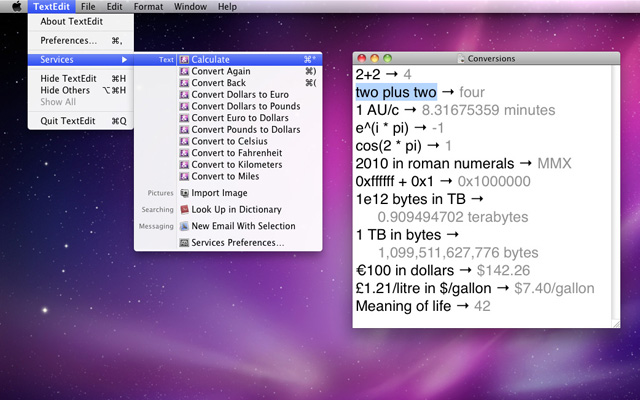Click the Convert to Celsius icon

click(184, 141)
